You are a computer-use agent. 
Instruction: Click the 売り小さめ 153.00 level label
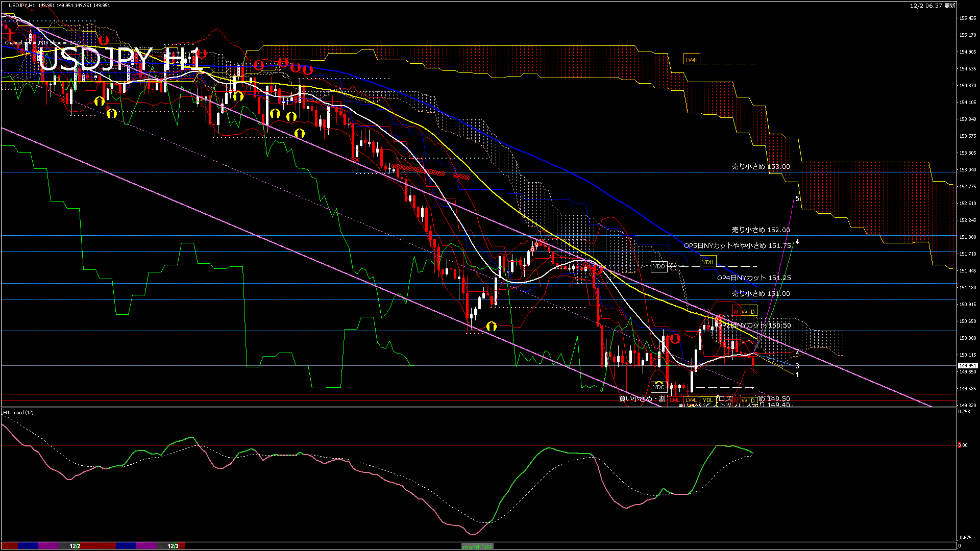click(761, 167)
